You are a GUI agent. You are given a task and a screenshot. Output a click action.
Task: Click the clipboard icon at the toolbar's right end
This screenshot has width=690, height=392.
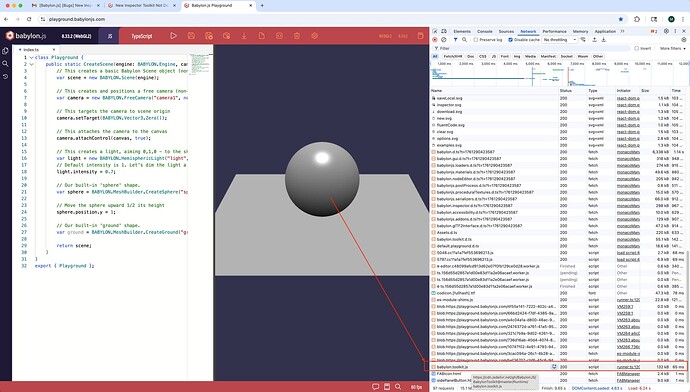click(x=420, y=36)
